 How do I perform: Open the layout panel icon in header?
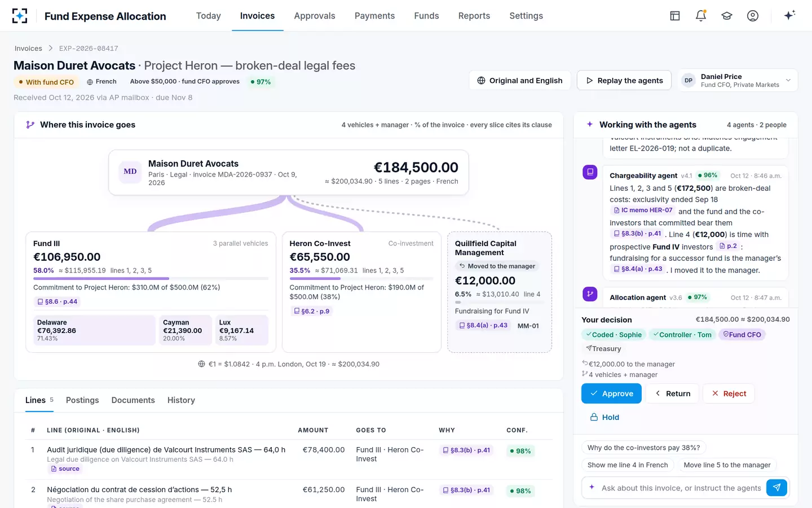coord(675,16)
